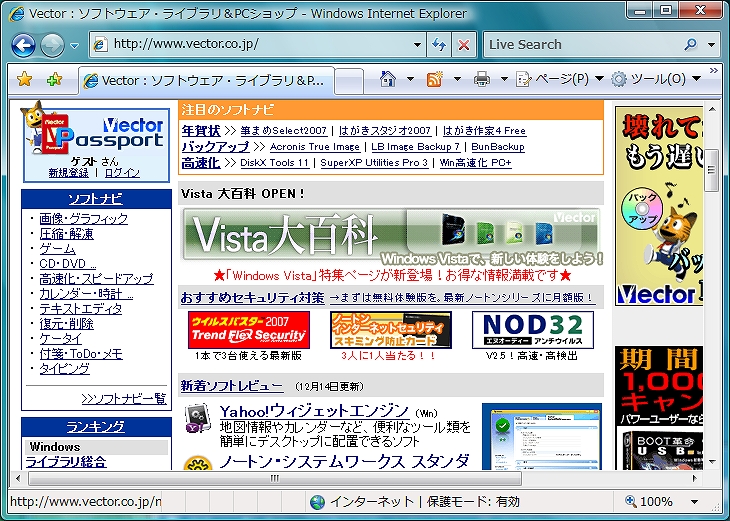Click the Internet Explorer title bar icon
The height and width of the screenshot is (521, 730).
pyautogui.click(x=16, y=14)
